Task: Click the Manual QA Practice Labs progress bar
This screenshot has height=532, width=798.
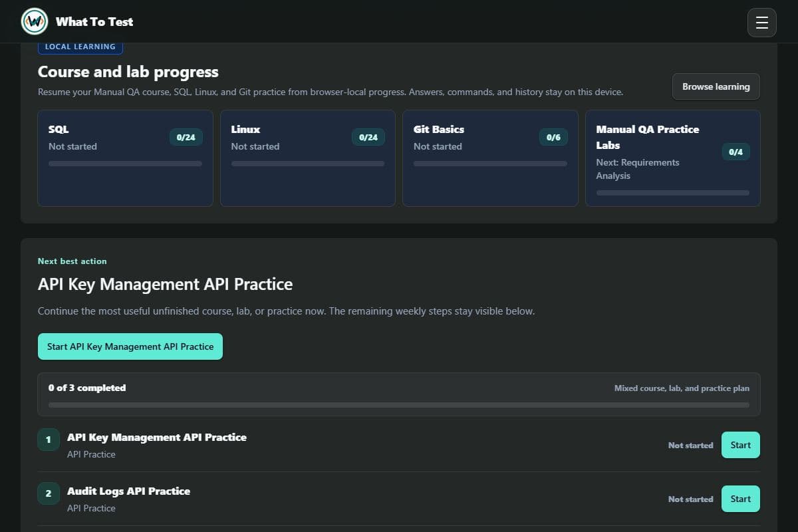Action: (x=673, y=193)
